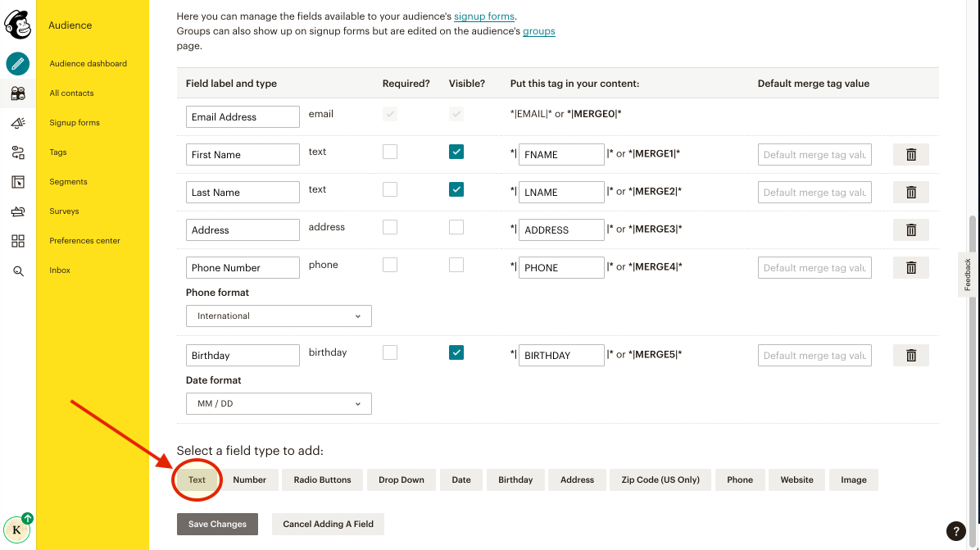
Task: Delete the Address field via trash icon
Action: (910, 230)
